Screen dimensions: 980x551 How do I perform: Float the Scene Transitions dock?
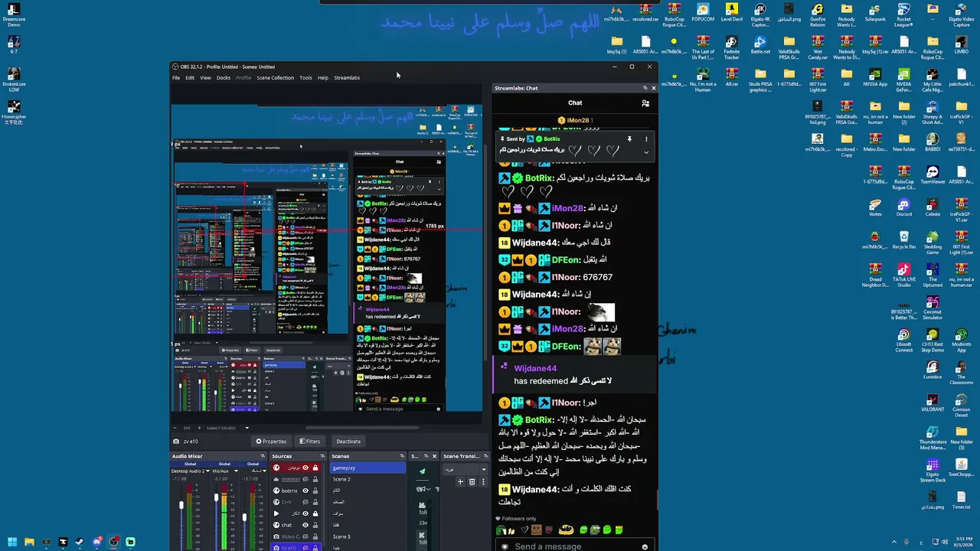[x=485, y=456]
